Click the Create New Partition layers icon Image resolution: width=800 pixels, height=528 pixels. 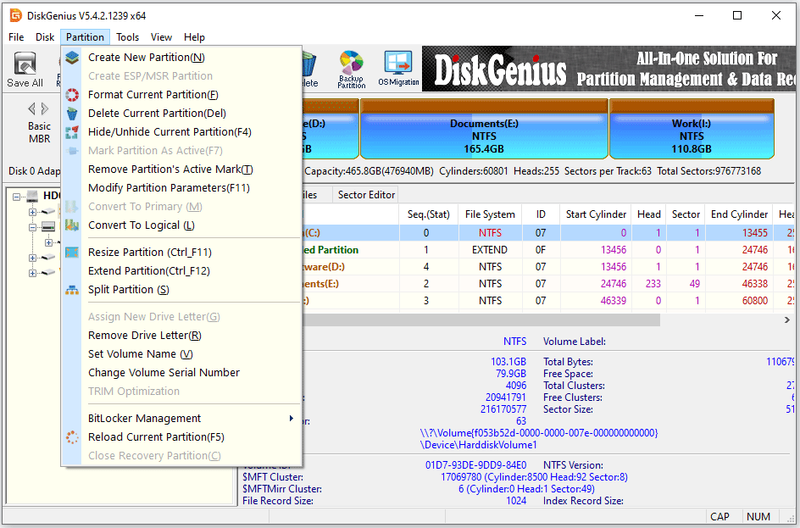(72, 57)
